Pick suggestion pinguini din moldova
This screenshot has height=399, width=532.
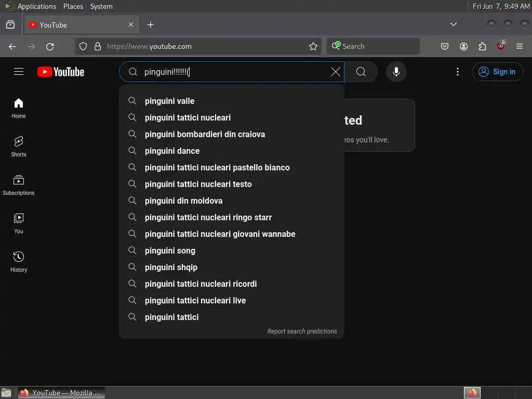(x=232, y=201)
